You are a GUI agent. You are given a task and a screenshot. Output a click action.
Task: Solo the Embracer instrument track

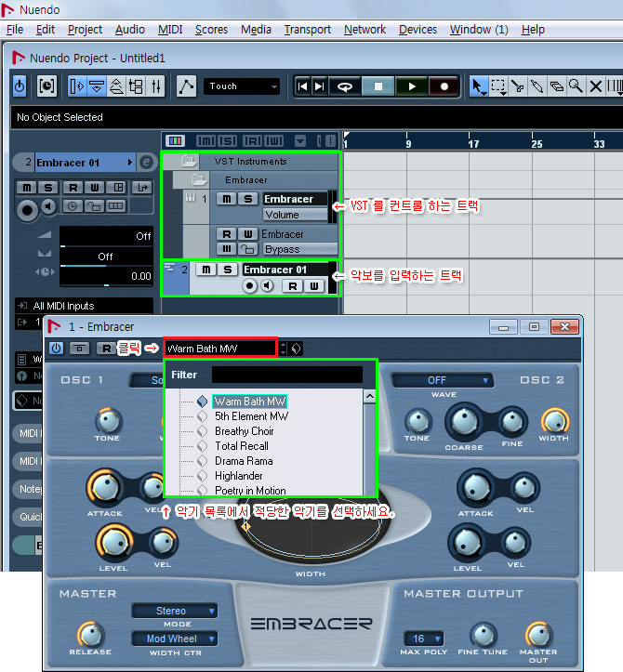click(248, 199)
